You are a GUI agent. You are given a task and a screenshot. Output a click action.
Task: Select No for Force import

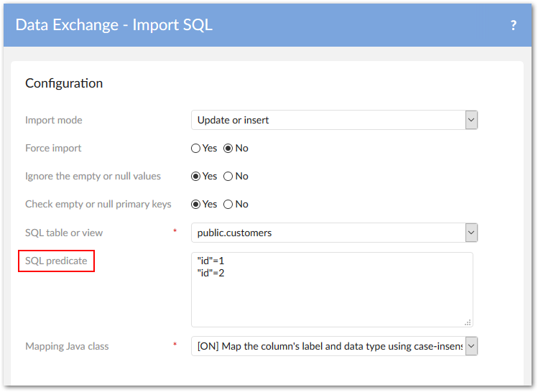click(228, 149)
